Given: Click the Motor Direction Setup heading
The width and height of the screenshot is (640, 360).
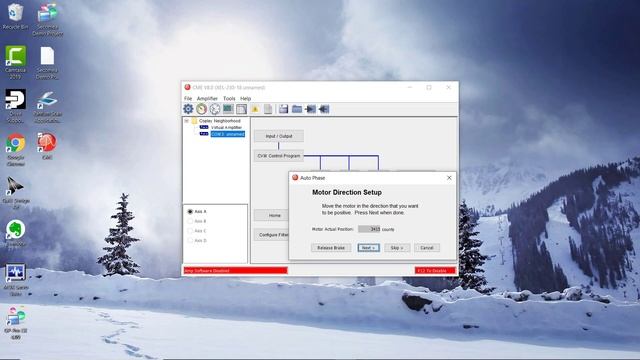Looking at the screenshot, I should [x=347, y=192].
